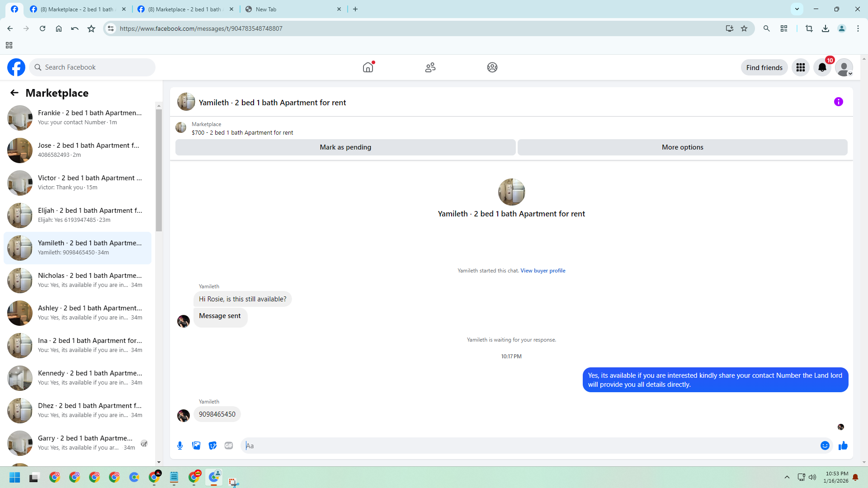This screenshot has height=488, width=868.
Task: Open Chrome tab search dropdown
Action: [797, 9]
